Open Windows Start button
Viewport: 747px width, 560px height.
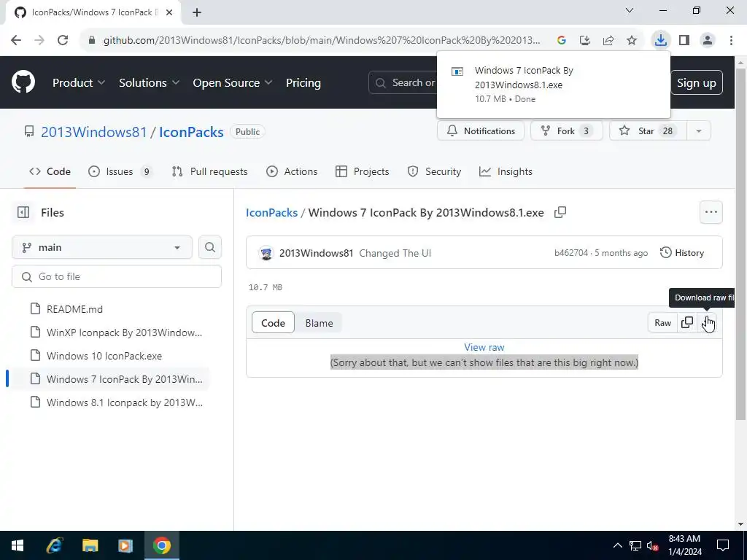click(18, 545)
